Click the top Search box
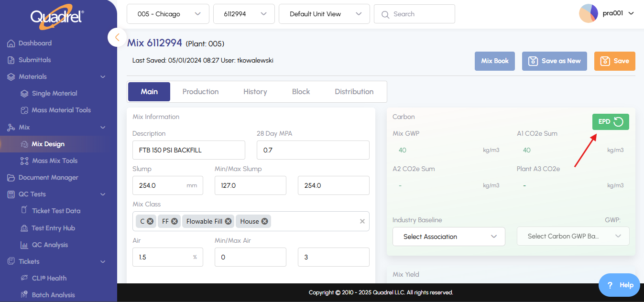This screenshot has width=644, height=302. point(415,14)
